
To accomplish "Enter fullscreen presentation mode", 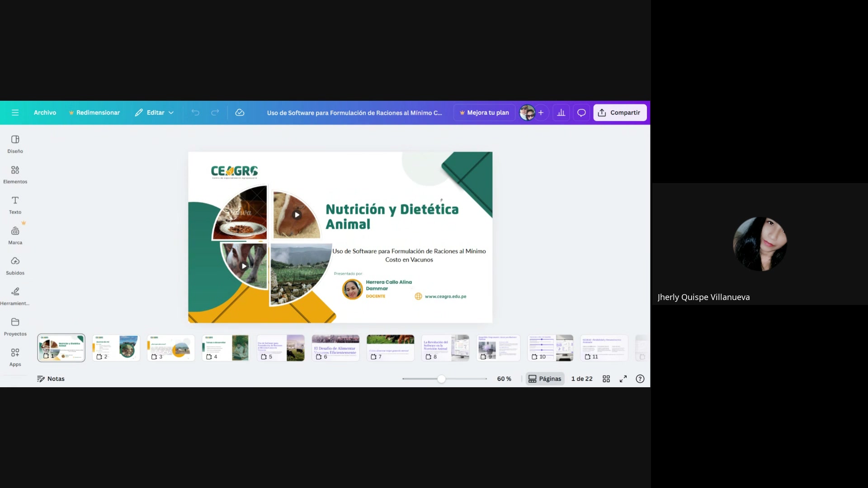I will pyautogui.click(x=623, y=379).
